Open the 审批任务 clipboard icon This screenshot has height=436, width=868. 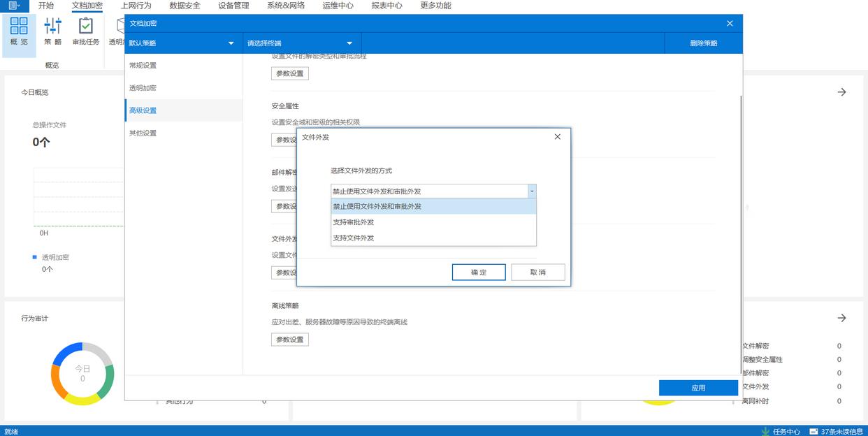pyautogui.click(x=85, y=27)
